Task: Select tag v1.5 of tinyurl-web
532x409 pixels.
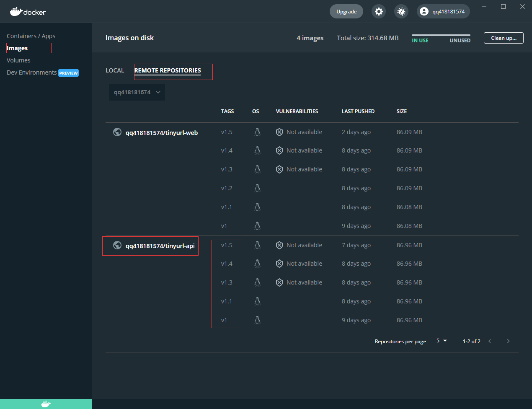Action: click(x=227, y=132)
